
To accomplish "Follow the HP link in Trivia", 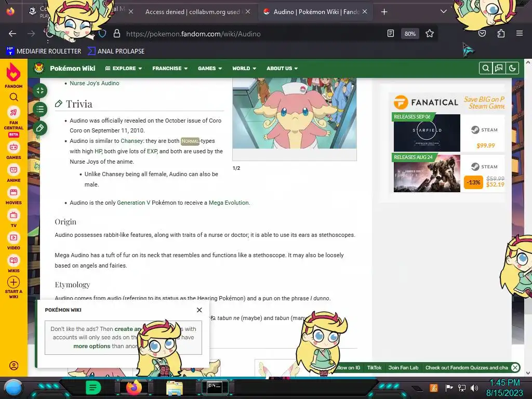I will pos(98,151).
